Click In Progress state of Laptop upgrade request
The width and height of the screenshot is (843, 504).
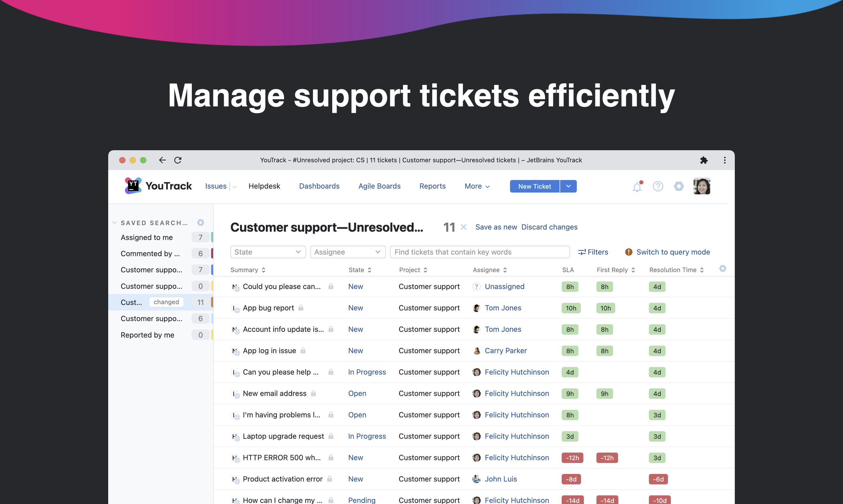pos(367,436)
